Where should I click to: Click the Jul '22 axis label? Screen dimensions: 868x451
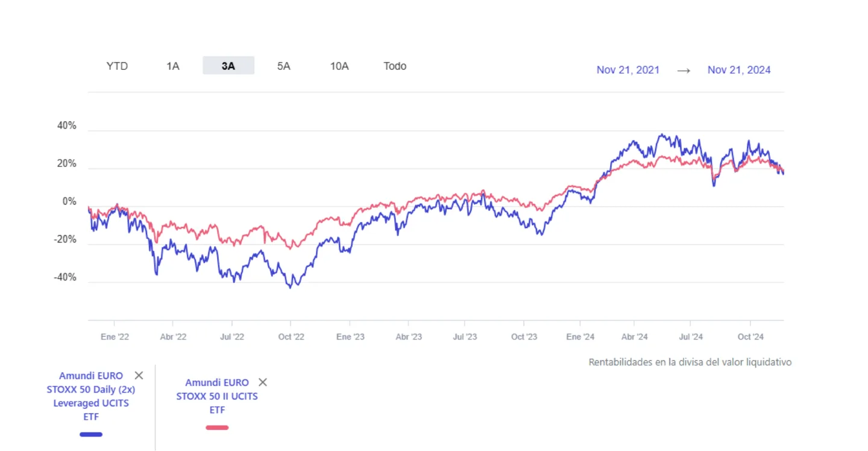point(231,337)
